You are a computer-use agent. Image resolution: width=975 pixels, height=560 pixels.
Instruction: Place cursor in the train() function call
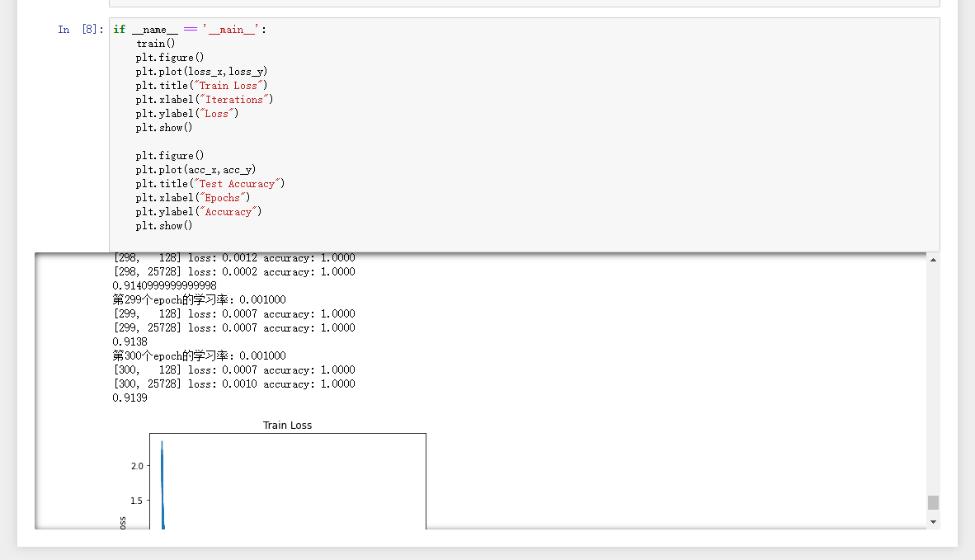[x=155, y=43]
